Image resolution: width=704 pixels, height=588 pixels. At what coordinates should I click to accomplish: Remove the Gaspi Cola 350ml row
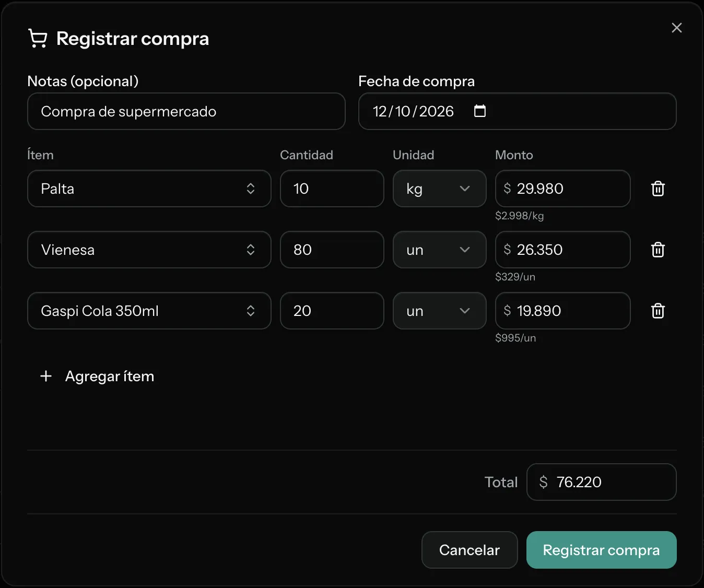658,311
